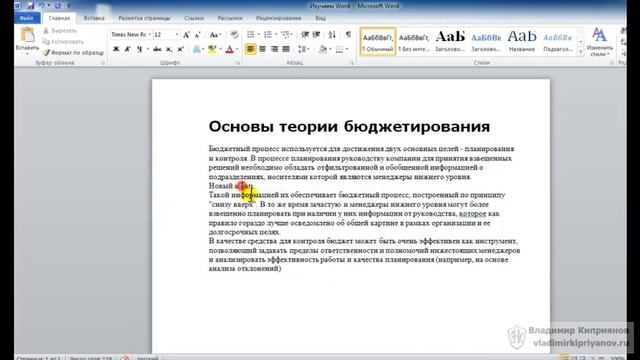
Task: Open the Line Spacing menu
Action: [x=302, y=49]
